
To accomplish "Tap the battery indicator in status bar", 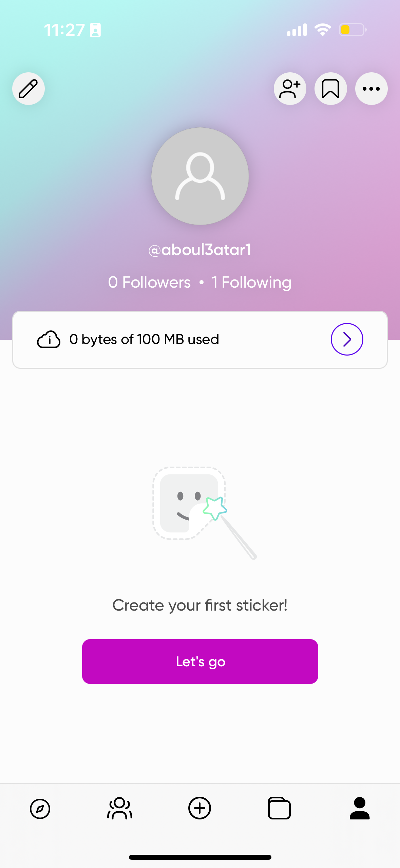I will [x=353, y=30].
